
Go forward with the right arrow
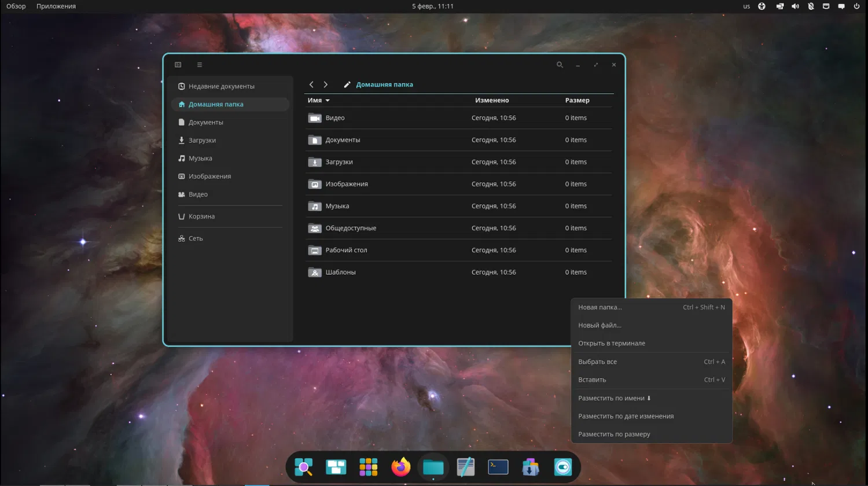point(325,84)
